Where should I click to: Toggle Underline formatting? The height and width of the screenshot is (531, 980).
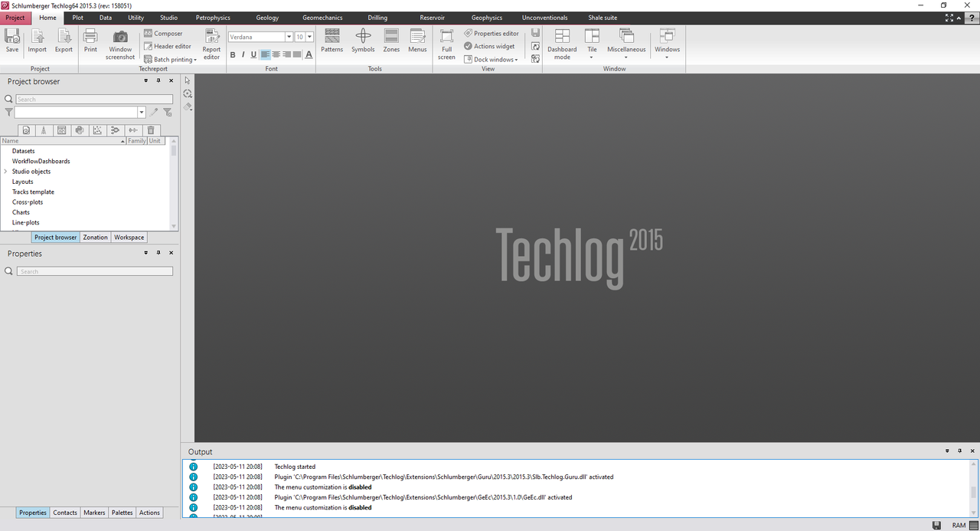pos(253,54)
